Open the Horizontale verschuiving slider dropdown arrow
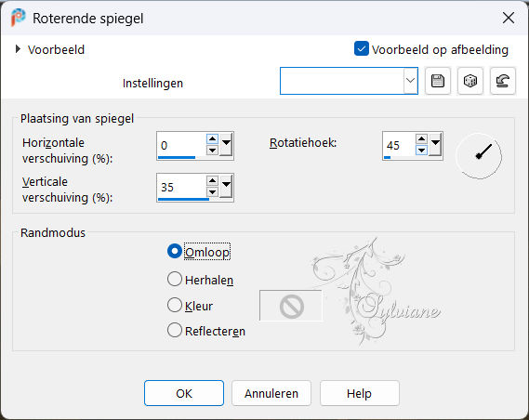The width and height of the screenshot is (529, 420). pos(226,144)
